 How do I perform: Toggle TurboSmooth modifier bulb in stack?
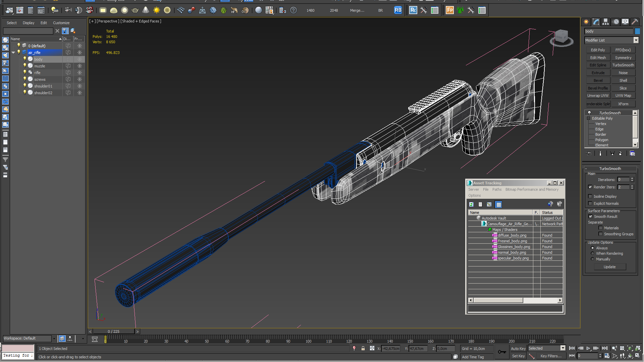pos(589,113)
